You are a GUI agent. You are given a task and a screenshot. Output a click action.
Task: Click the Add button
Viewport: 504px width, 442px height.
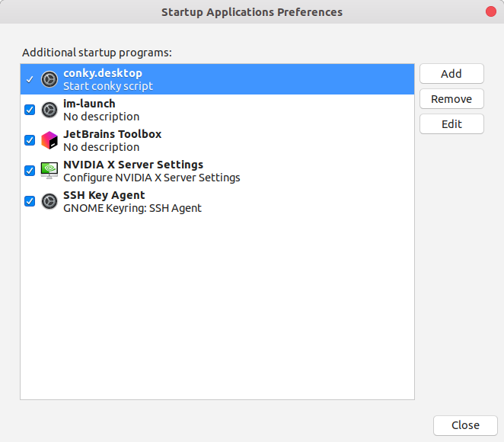click(x=451, y=74)
